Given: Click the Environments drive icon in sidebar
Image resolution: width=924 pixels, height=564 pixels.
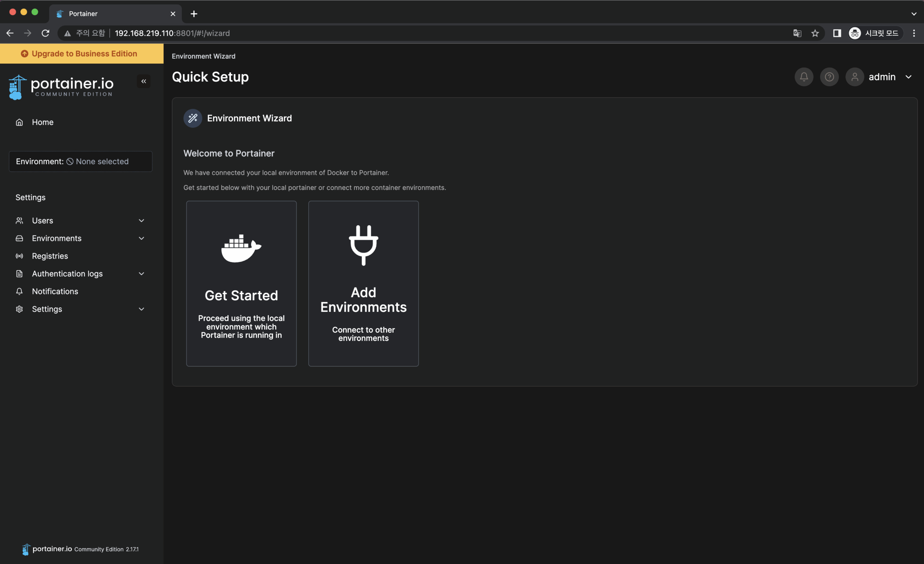Looking at the screenshot, I should [19, 238].
